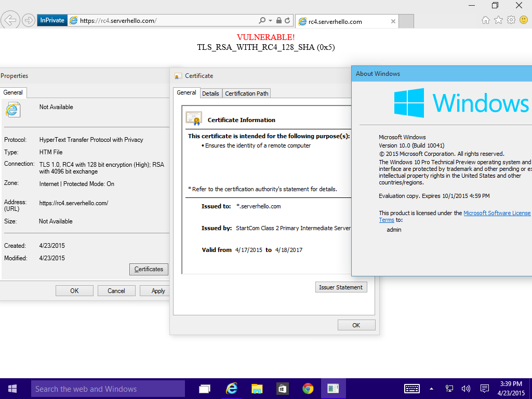Click the StartCom Class 2 issuer text
The width and height of the screenshot is (532, 399).
click(x=294, y=228)
